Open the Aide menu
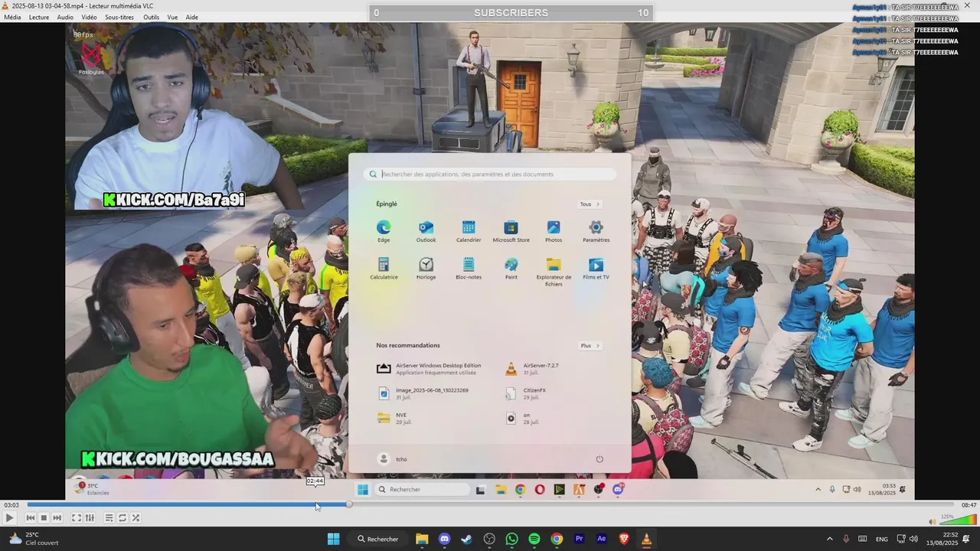The height and width of the screenshot is (551, 980). 191,17
